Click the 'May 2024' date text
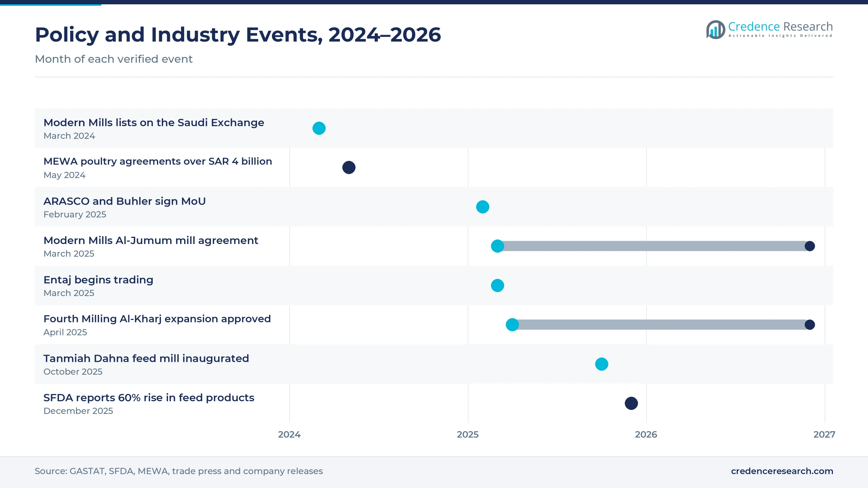This screenshot has width=868, height=488. click(x=64, y=175)
